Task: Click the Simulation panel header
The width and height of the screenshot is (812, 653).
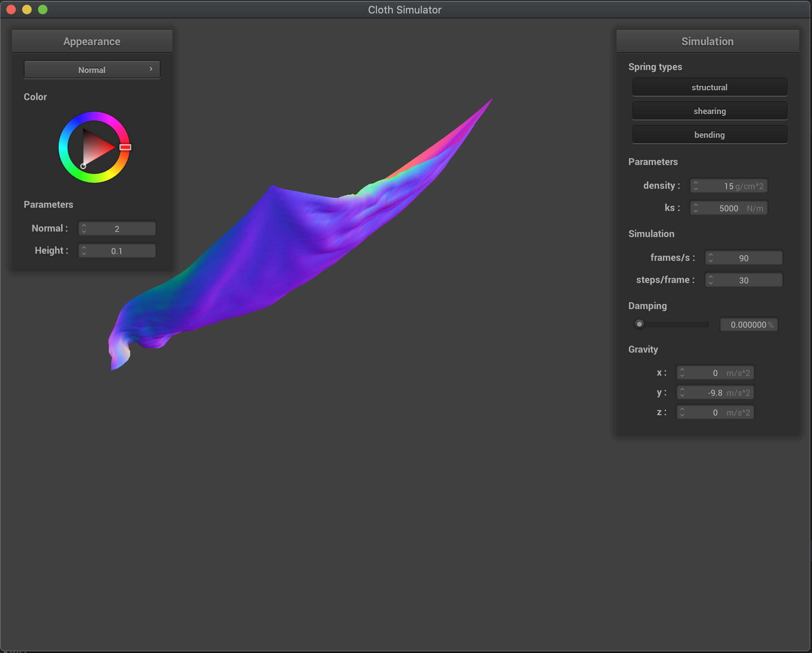Action: pos(707,42)
